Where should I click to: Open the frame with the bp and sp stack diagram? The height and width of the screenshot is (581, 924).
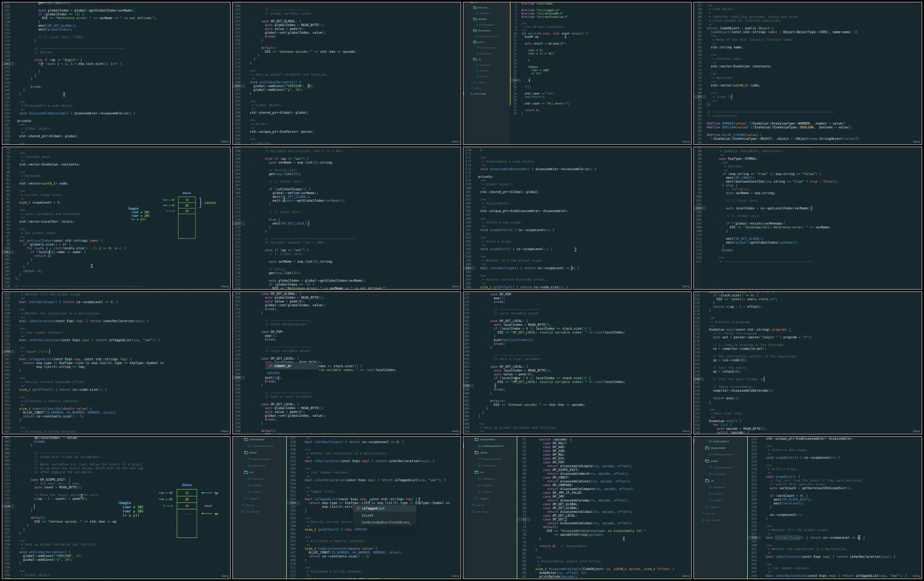point(116,507)
